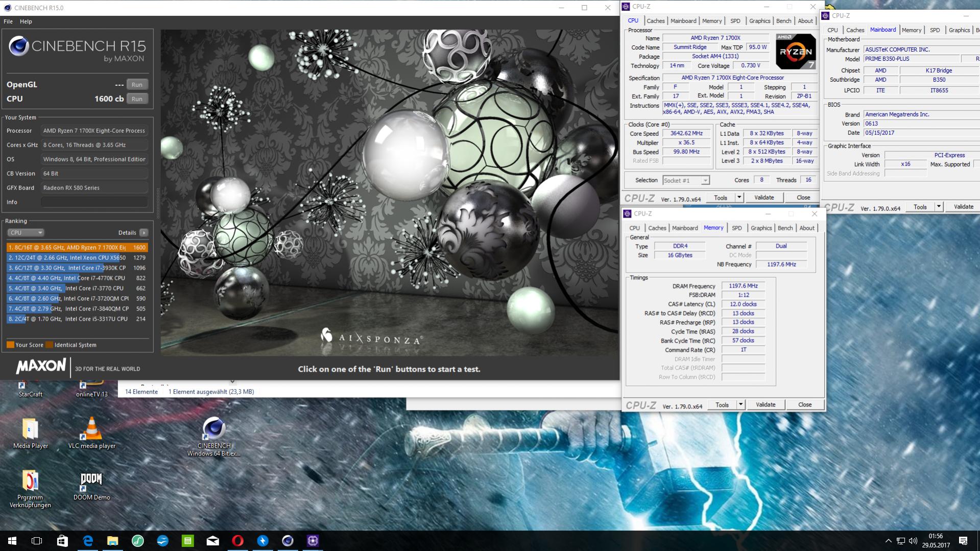Viewport: 980px width, 551px height.
Task: Open the Microsoft Store taskbar icon
Action: (x=62, y=541)
